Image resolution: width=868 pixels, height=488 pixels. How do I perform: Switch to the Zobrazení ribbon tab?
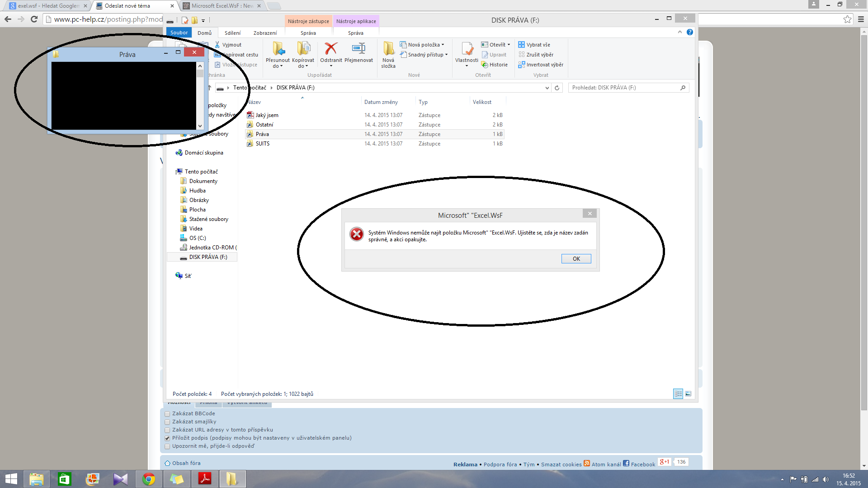coord(265,33)
